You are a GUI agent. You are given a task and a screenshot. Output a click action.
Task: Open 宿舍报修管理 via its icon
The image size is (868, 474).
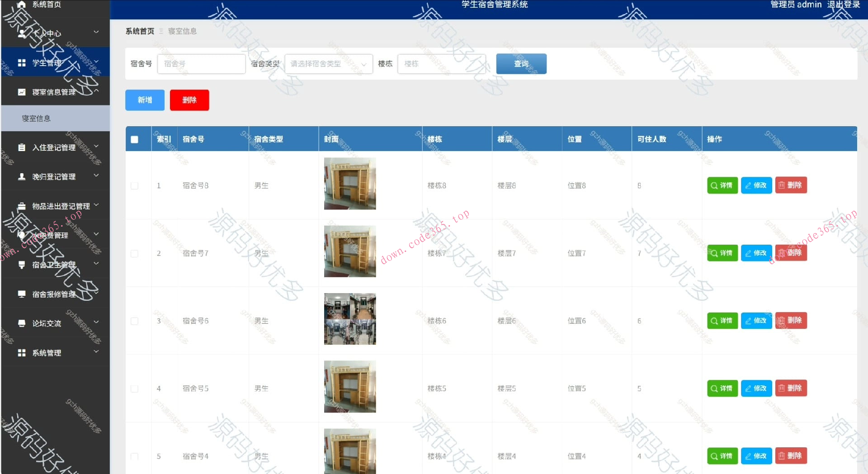click(x=21, y=294)
